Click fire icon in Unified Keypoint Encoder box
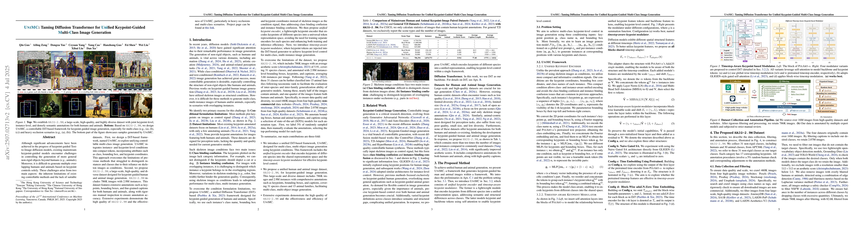The image size is (868, 225). [756, 52]
